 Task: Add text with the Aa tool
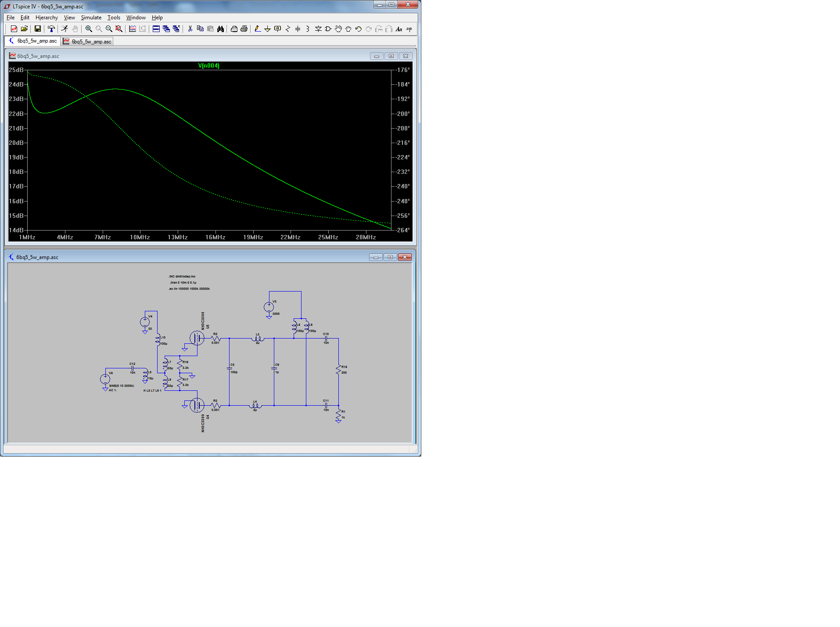pyautogui.click(x=399, y=29)
